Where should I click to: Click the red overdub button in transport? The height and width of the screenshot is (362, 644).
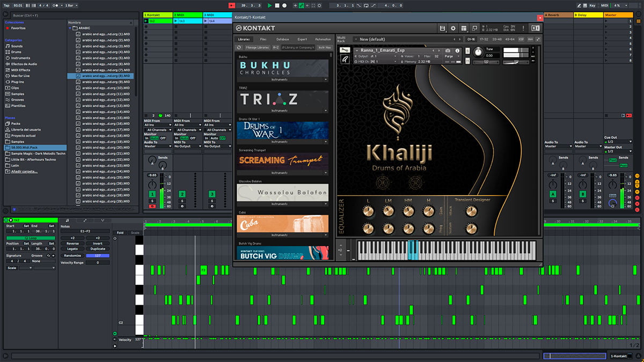coord(231,5)
